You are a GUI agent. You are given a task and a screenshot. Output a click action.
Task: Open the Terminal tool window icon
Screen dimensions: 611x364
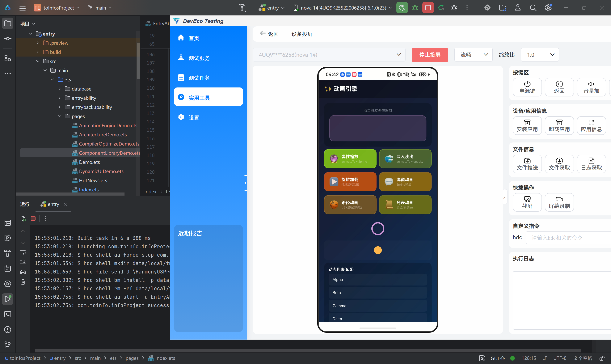8,314
